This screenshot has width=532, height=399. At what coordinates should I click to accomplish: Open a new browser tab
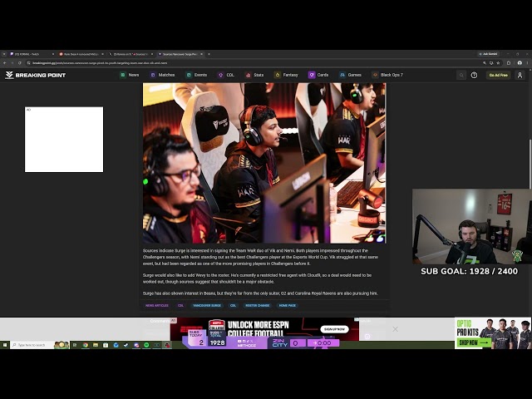pos(209,54)
